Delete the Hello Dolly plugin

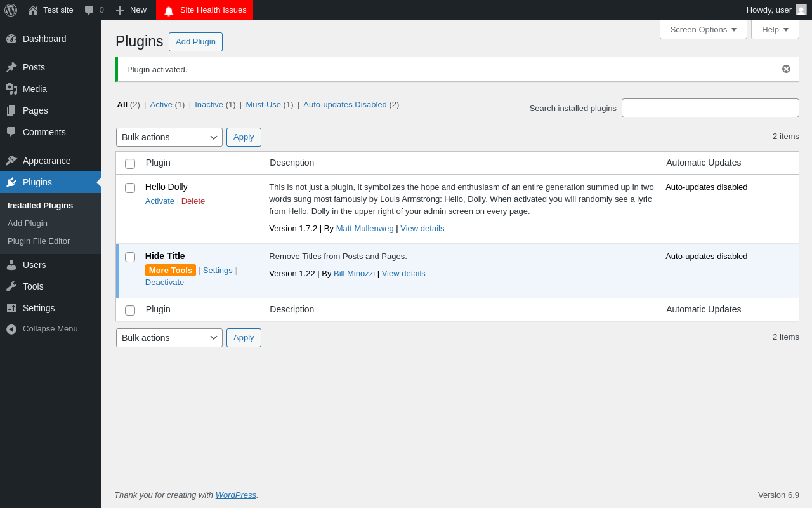(193, 201)
